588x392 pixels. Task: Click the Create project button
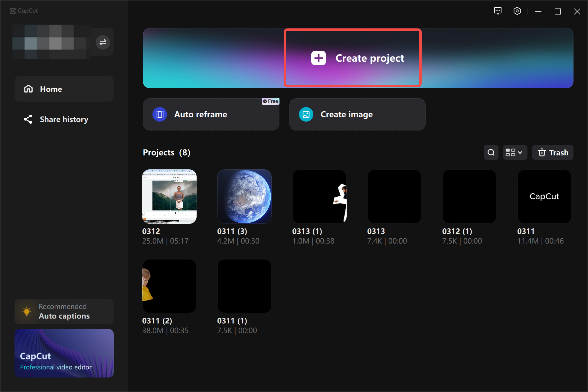click(352, 58)
